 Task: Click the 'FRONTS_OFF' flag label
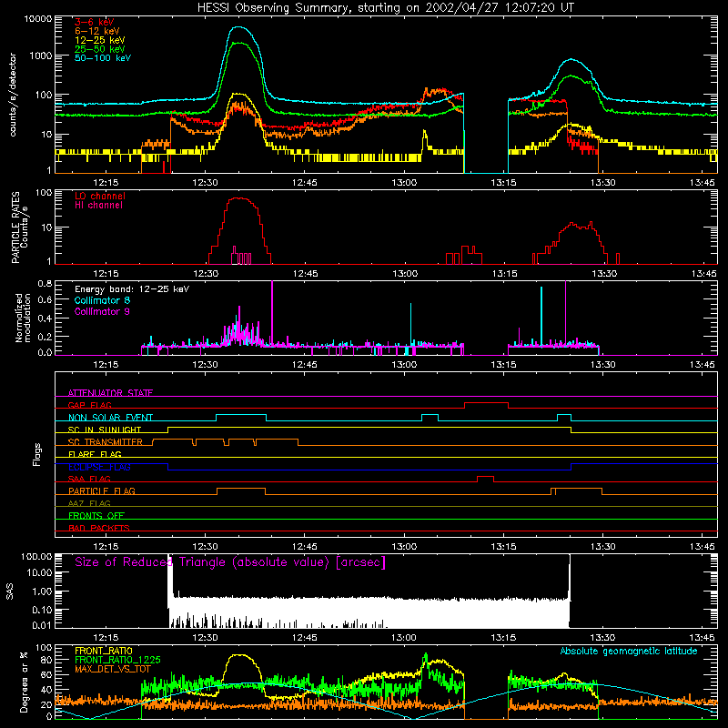96,515
